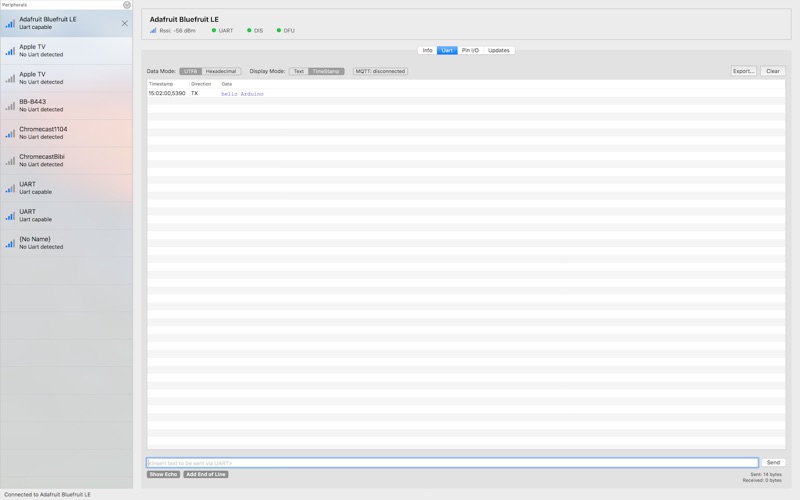
Task: Click the green DFU service indicator
Action: point(279,30)
